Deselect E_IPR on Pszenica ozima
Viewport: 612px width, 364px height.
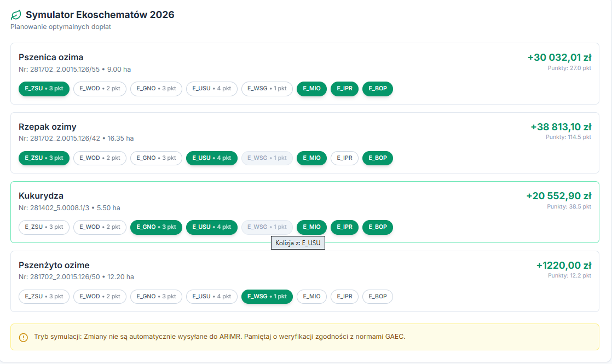pyautogui.click(x=344, y=89)
